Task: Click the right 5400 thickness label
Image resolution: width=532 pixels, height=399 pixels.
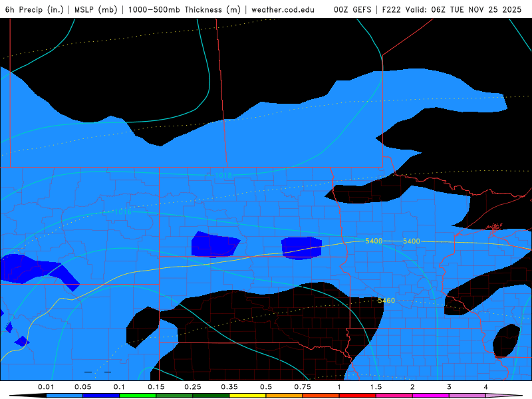Action: (x=412, y=241)
